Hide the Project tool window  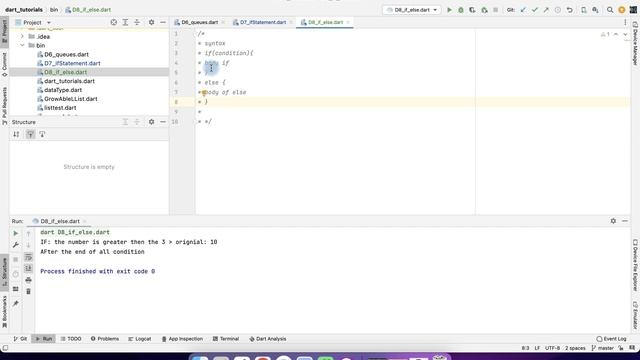pyautogui.click(x=163, y=22)
